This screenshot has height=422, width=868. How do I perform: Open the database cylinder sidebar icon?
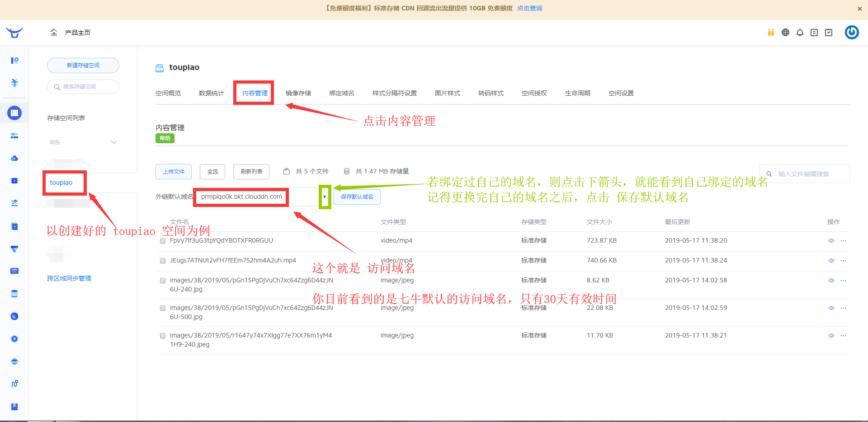14,294
